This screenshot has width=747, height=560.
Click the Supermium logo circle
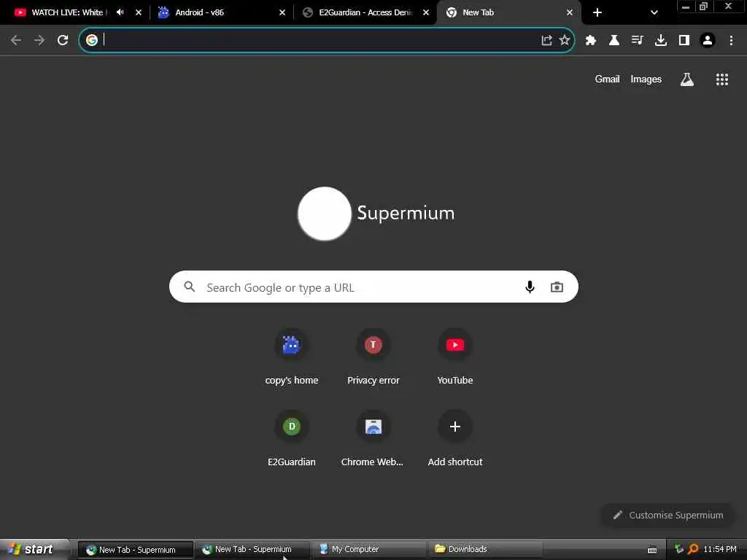(x=325, y=214)
